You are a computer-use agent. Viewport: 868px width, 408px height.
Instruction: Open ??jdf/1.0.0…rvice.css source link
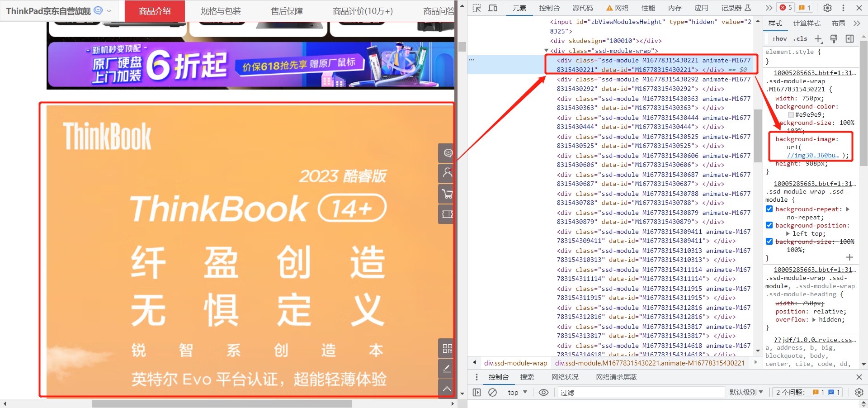815,340
